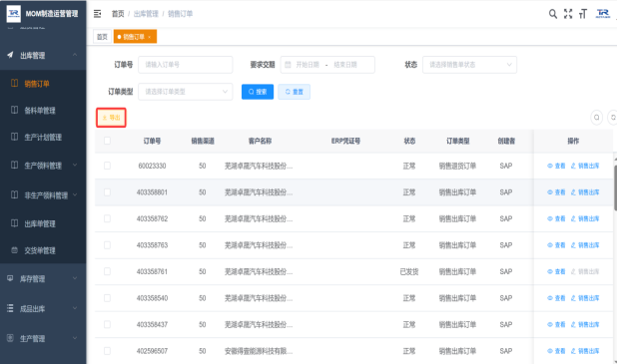Open the font size adjustment icon

pyautogui.click(x=583, y=14)
